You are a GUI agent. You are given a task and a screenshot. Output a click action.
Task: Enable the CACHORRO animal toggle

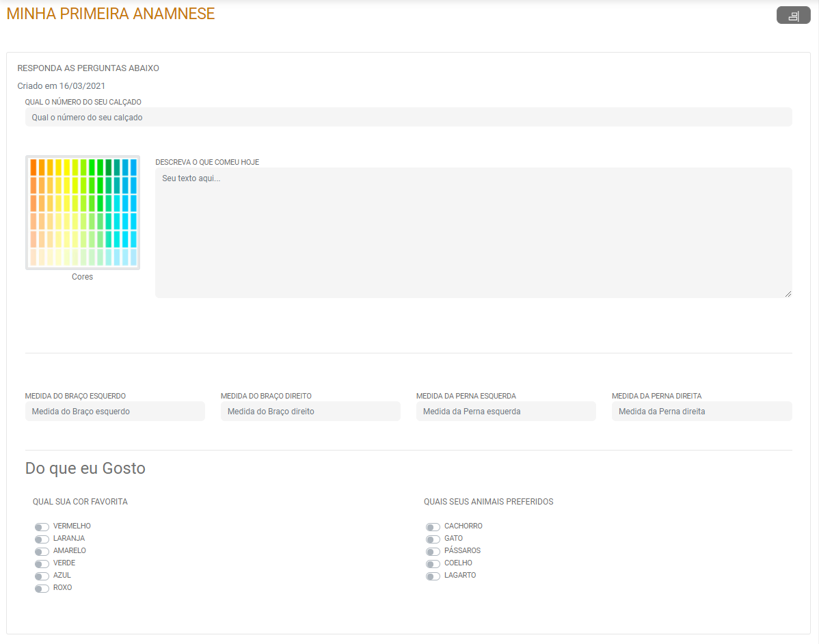pos(433,527)
